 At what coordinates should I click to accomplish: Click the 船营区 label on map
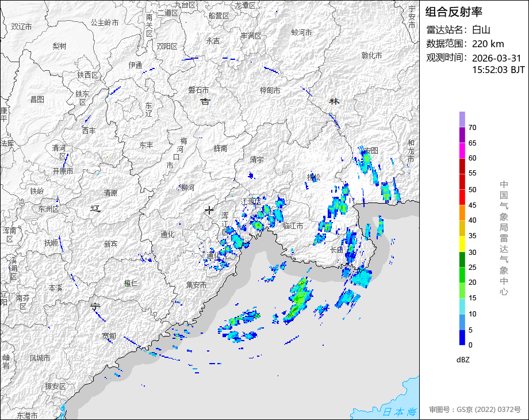click(x=218, y=16)
